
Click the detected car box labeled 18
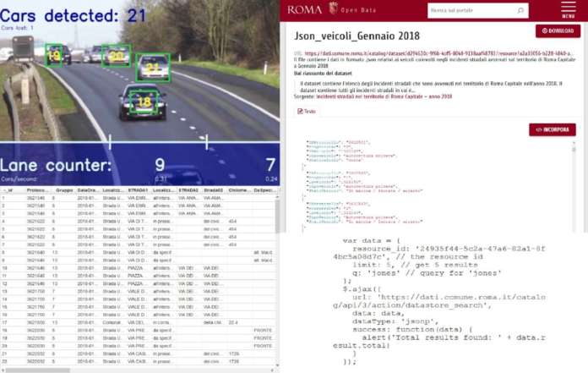point(143,101)
